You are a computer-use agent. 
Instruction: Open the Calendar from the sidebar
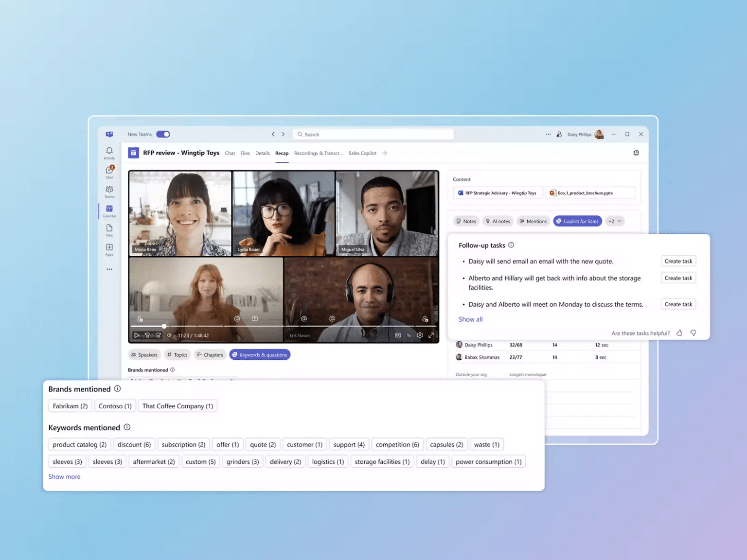[109, 210]
